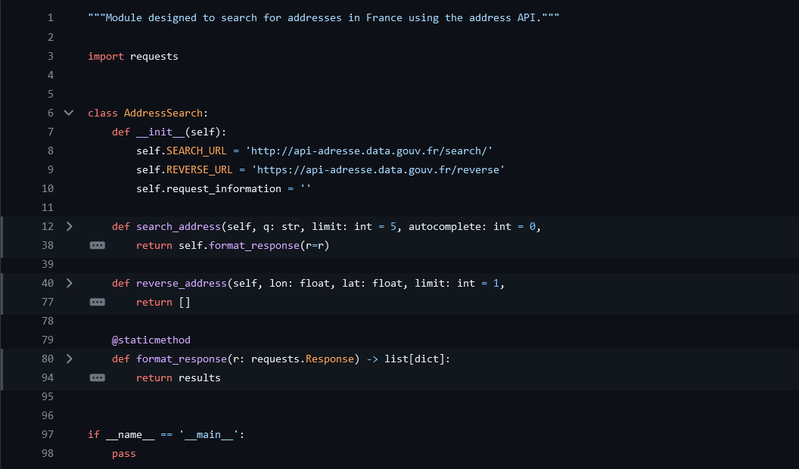This screenshot has width=799, height=469.
Task: Click the ellipsis icon beside line 78
Action: click(x=97, y=302)
